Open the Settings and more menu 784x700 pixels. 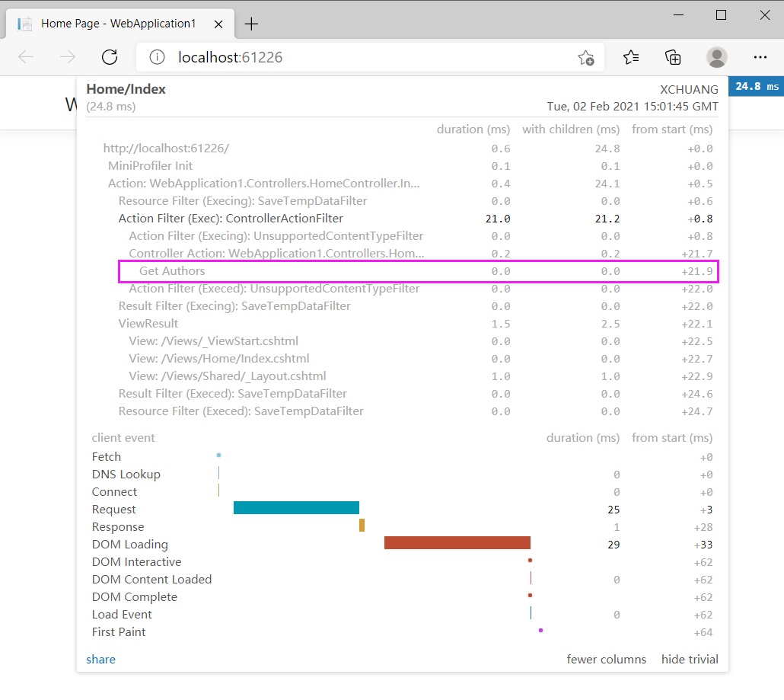click(760, 57)
